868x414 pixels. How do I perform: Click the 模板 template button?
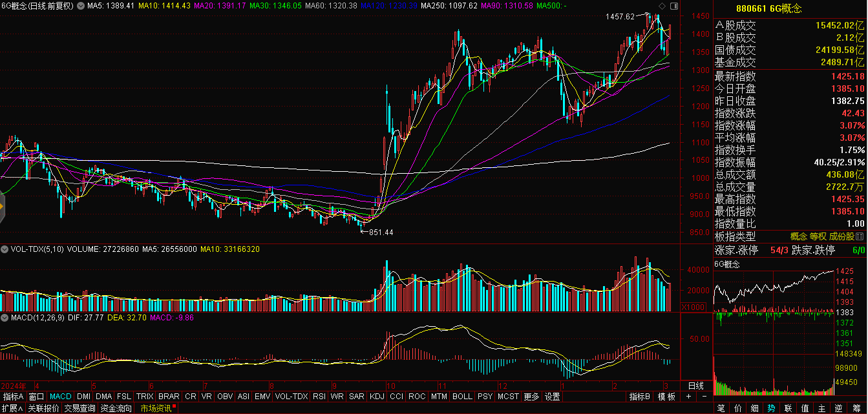coord(666,397)
